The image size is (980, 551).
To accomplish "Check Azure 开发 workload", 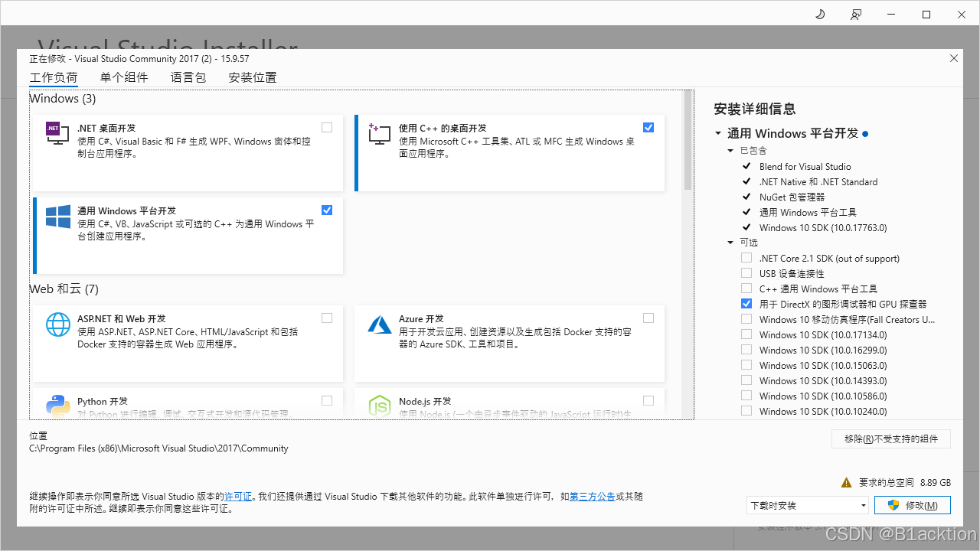I will click(648, 318).
